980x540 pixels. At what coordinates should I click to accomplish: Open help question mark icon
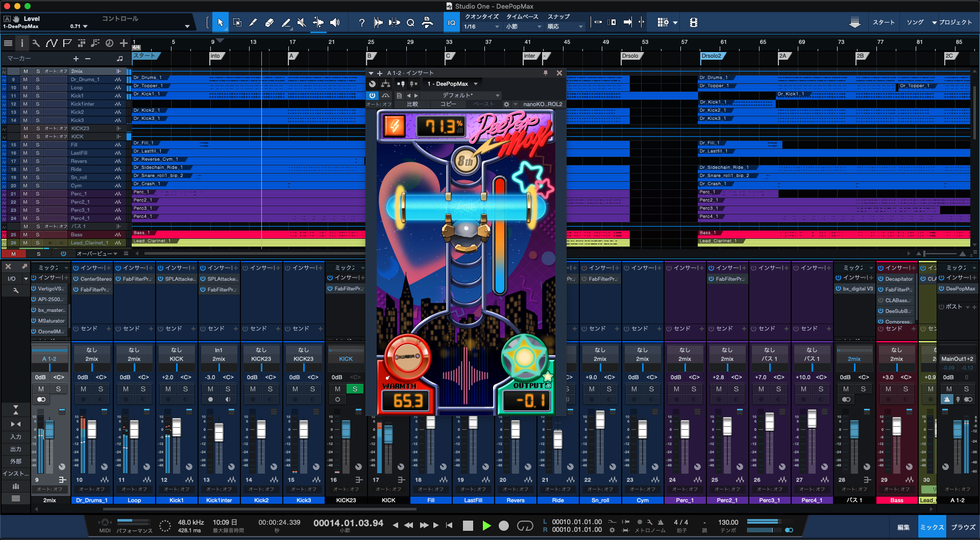pos(361,22)
